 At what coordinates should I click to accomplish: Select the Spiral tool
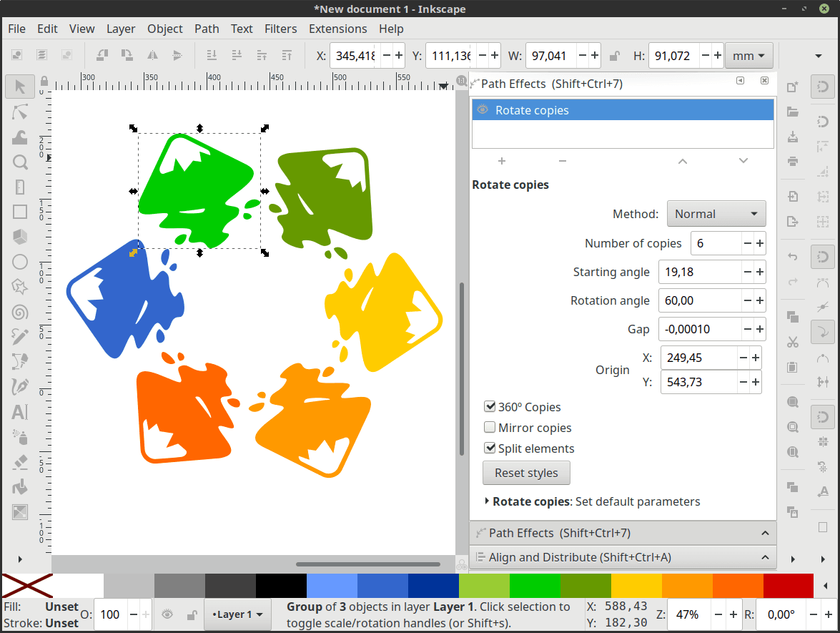click(20, 312)
